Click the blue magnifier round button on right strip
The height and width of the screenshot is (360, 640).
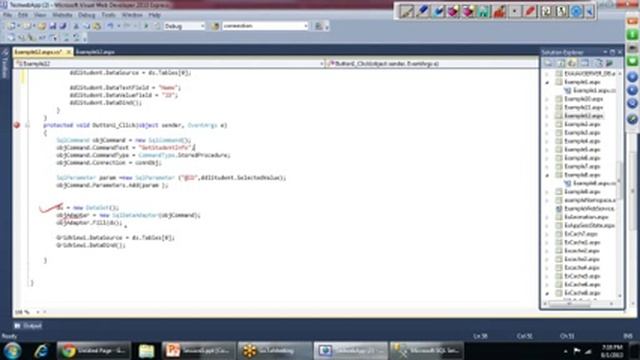[x=632, y=104]
